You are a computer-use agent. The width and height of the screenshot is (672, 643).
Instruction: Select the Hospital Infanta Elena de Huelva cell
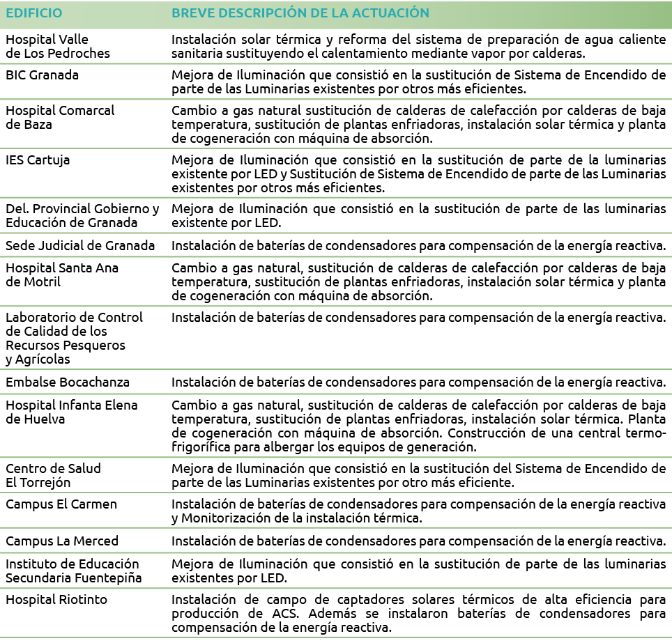71,412
